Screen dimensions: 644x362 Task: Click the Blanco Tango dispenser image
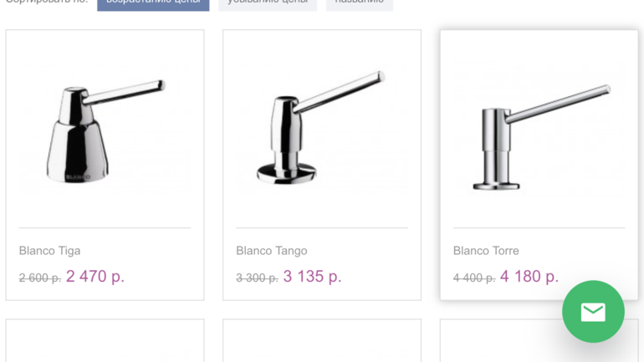click(322, 130)
